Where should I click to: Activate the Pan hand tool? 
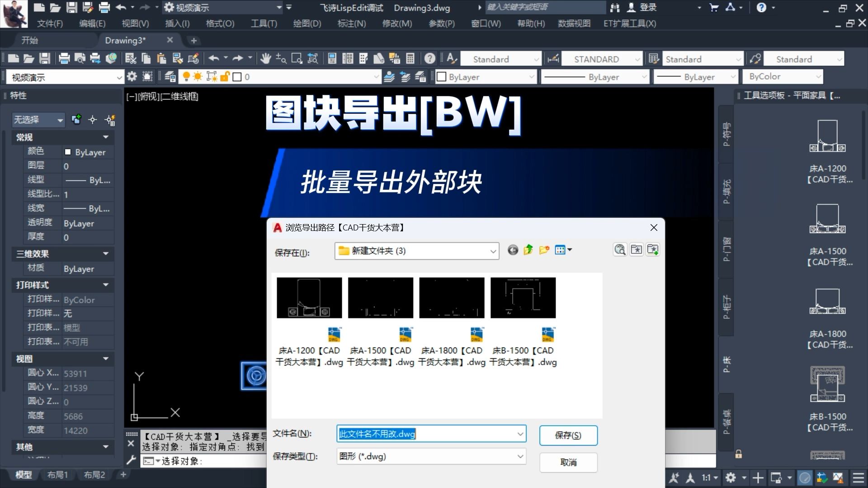click(265, 58)
